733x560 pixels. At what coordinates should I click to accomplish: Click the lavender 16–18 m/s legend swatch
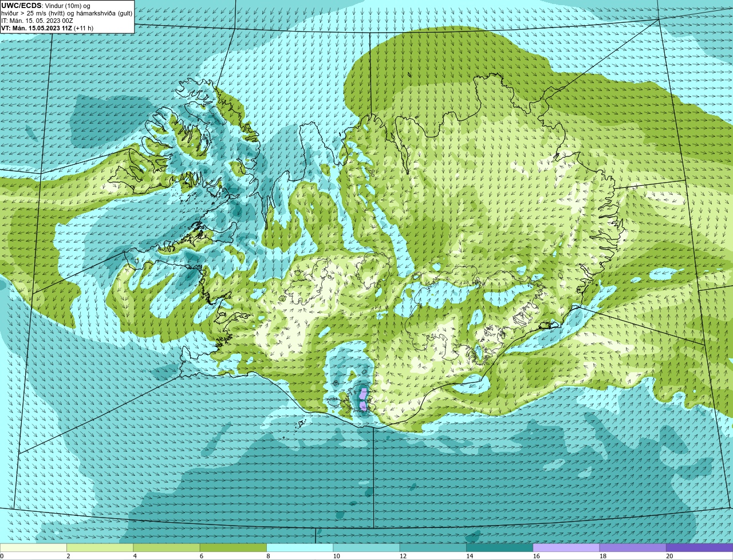(566, 547)
